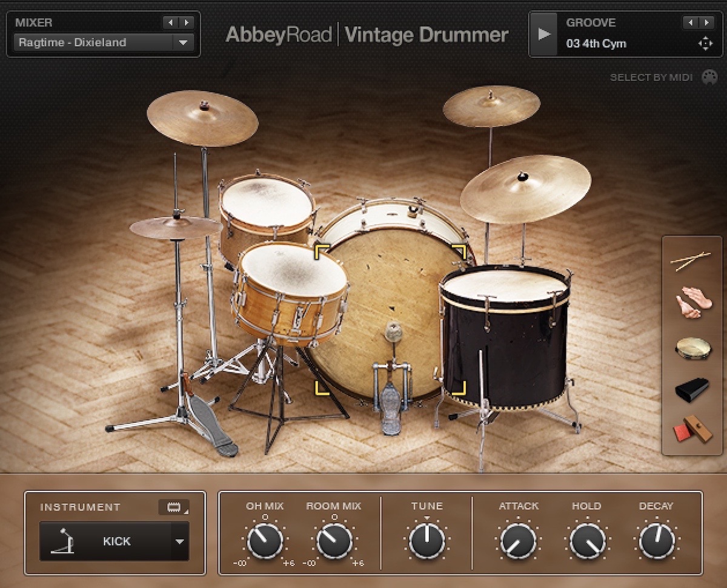Go to the previous groove arrow

coord(691,22)
